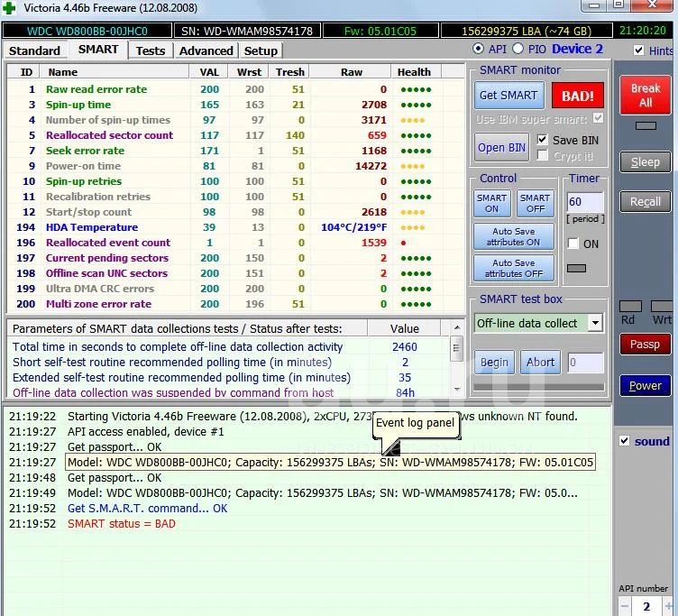The image size is (678, 616).
Task: Click the red BAD! status button
Action: pos(578,96)
